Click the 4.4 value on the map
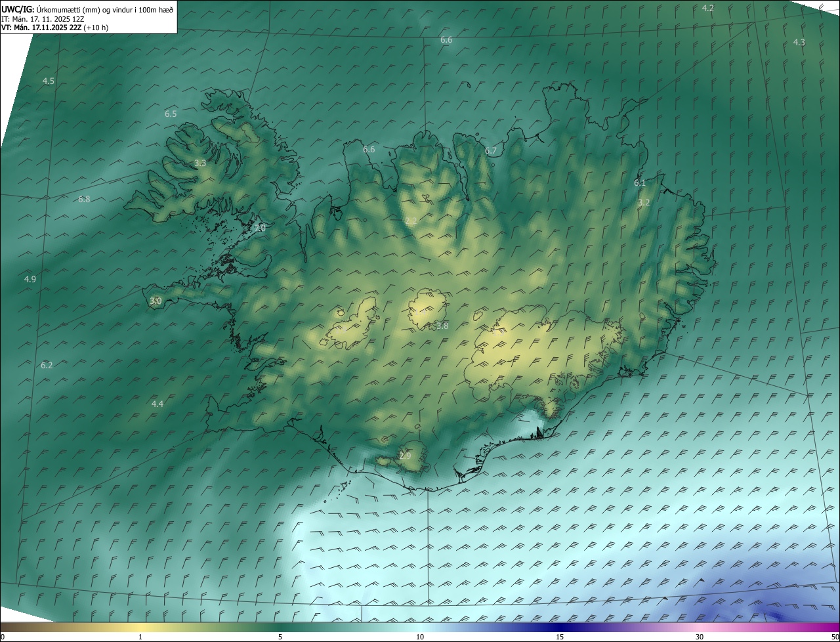This screenshot has height=642, width=840. pyautogui.click(x=157, y=404)
